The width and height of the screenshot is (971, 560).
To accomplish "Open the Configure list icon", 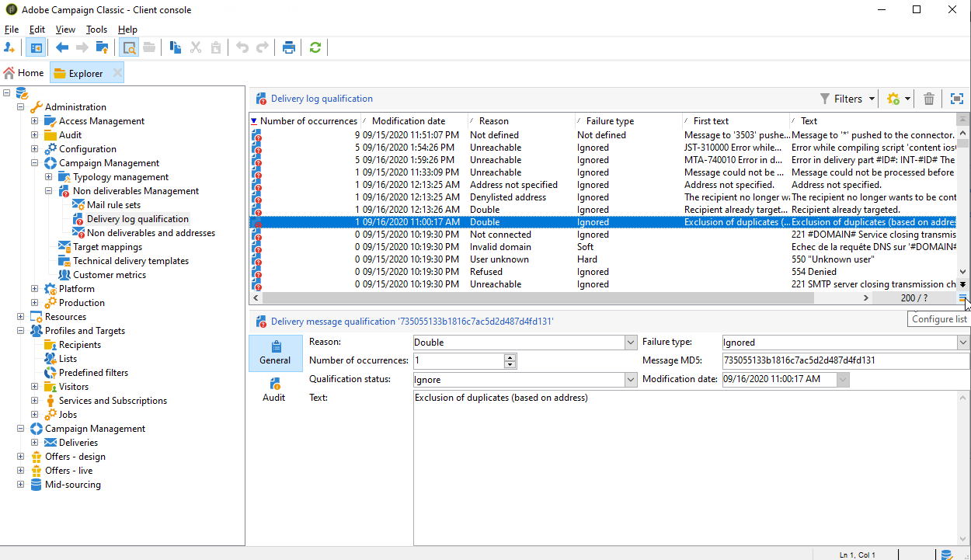I will click(963, 297).
